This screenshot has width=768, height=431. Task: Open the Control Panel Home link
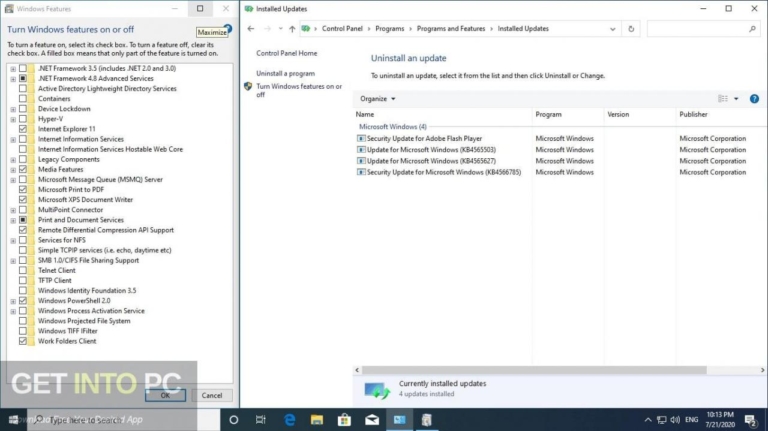(287, 53)
